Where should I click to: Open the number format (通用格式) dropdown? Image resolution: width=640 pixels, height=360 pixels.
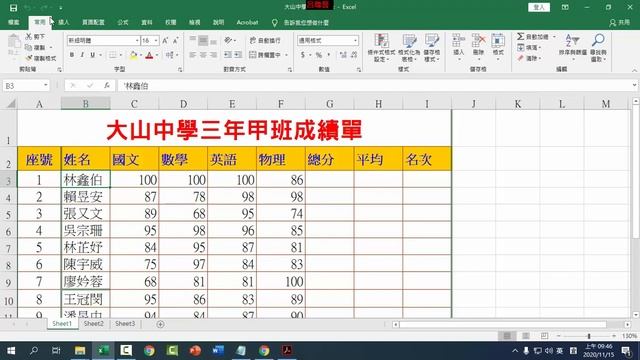click(x=355, y=40)
